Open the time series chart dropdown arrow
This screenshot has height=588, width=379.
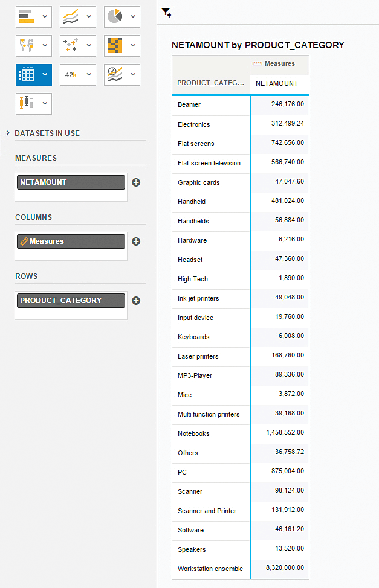132,75
